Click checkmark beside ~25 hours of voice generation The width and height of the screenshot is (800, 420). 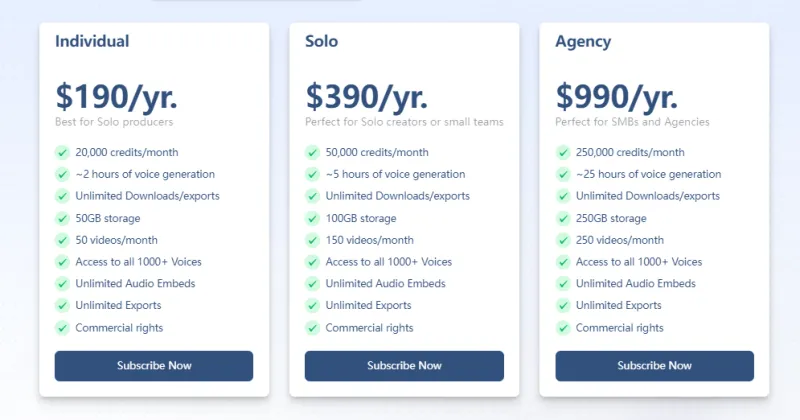pos(562,175)
